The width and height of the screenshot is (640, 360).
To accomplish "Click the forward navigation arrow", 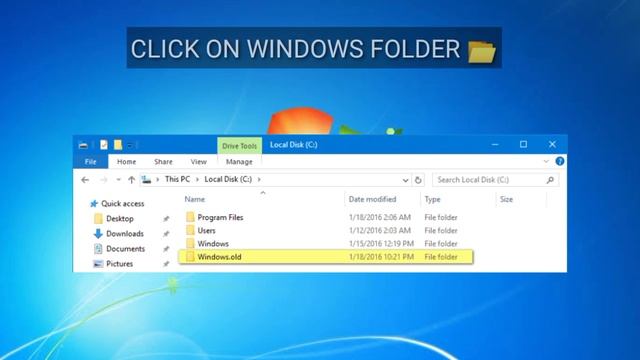I will (x=103, y=180).
